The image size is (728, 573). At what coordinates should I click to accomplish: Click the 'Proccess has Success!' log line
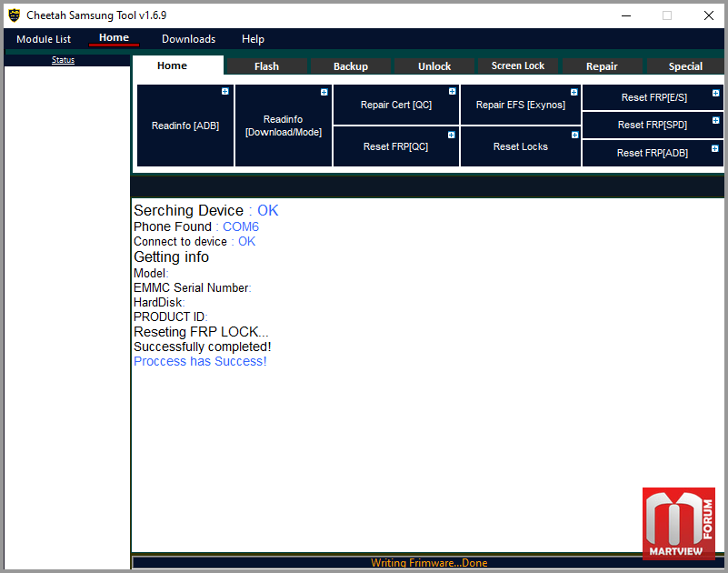click(x=200, y=361)
